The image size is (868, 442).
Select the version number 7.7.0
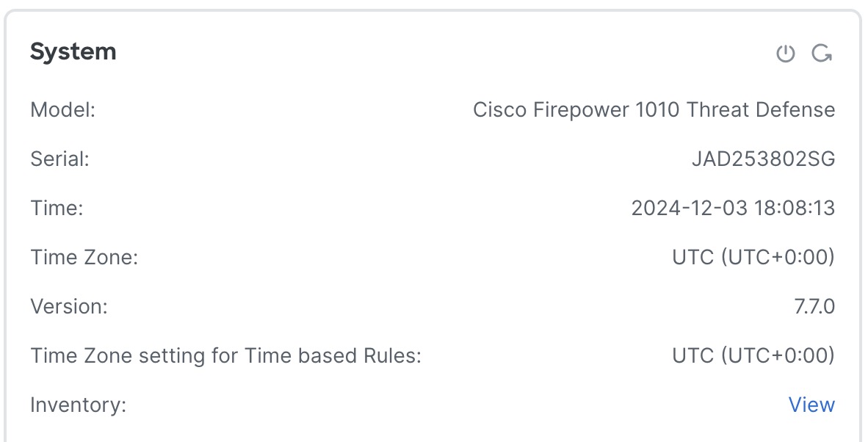pos(814,306)
